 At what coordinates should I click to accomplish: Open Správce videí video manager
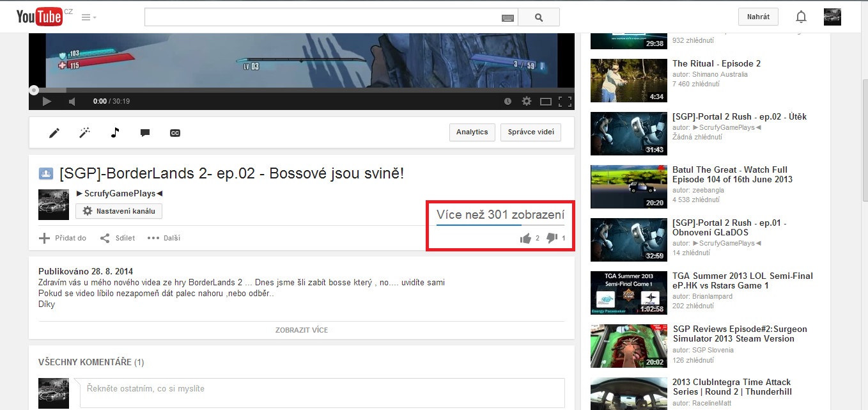pos(531,132)
